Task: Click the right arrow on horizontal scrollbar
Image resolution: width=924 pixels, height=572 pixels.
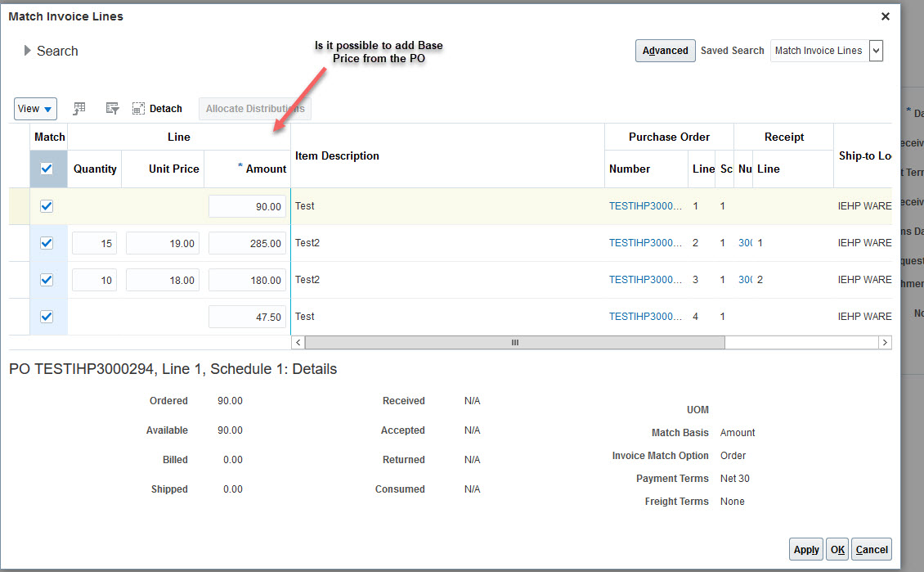Action: [884, 342]
